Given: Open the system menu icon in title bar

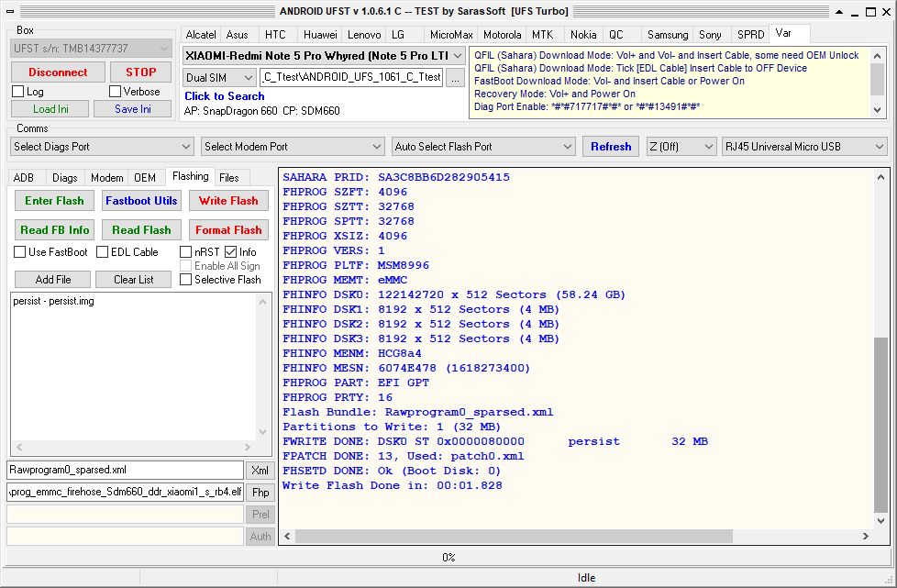Looking at the screenshot, I should click(10, 11).
